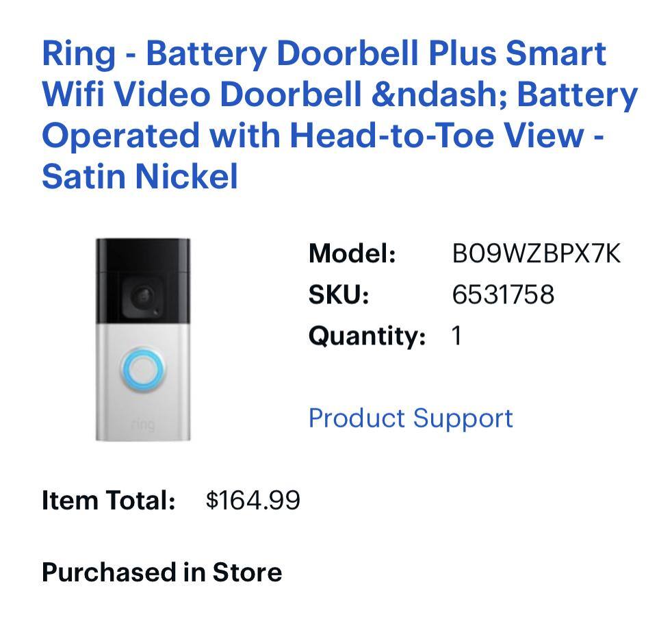Screen dimensions: 672x641
Task: Click the doorbell product thumbnail image
Action: pos(143,339)
